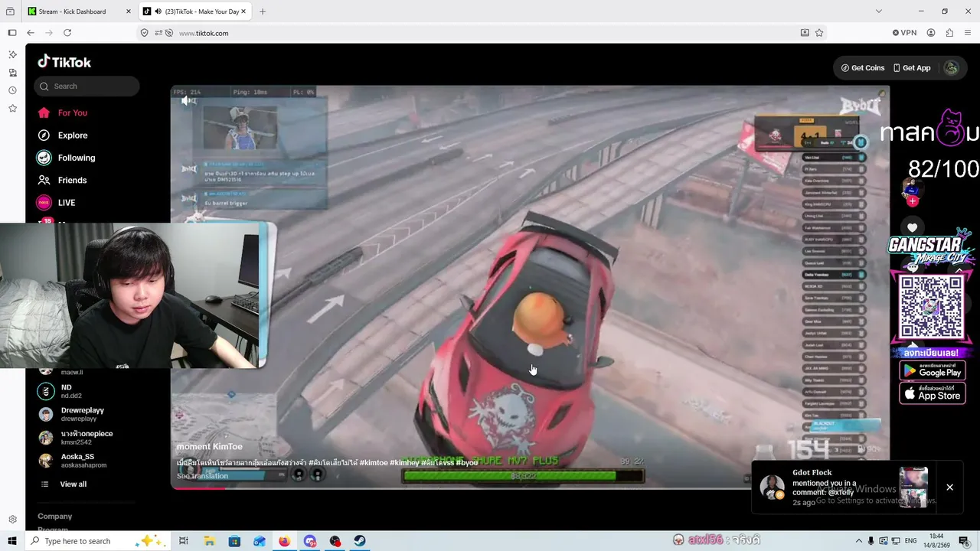The width and height of the screenshot is (980, 551).
Task: Go to the Following feed
Action: [77, 158]
